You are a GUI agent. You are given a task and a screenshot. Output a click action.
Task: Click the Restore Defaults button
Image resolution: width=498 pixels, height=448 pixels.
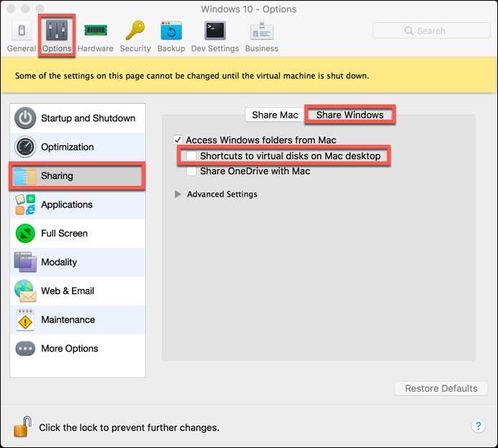point(441,388)
